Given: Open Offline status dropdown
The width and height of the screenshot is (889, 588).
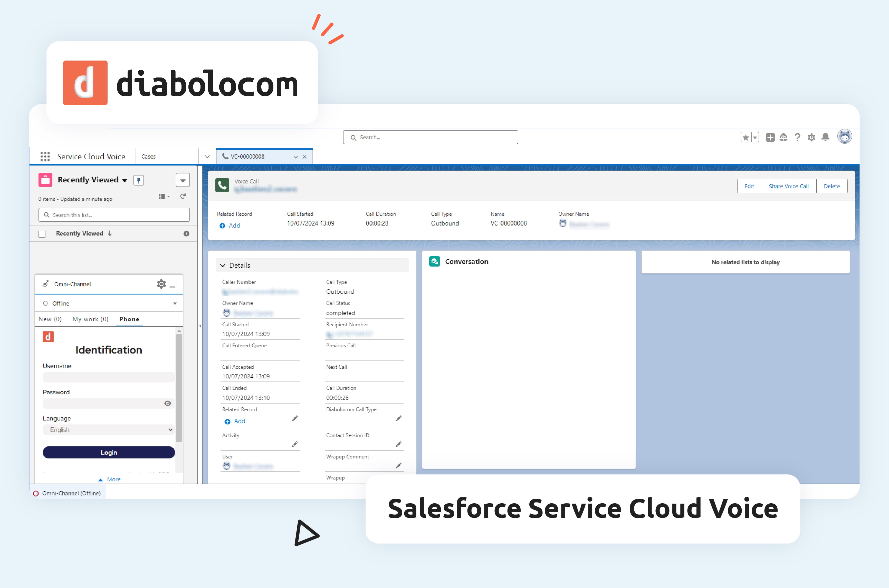Looking at the screenshot, I should 109,303.
